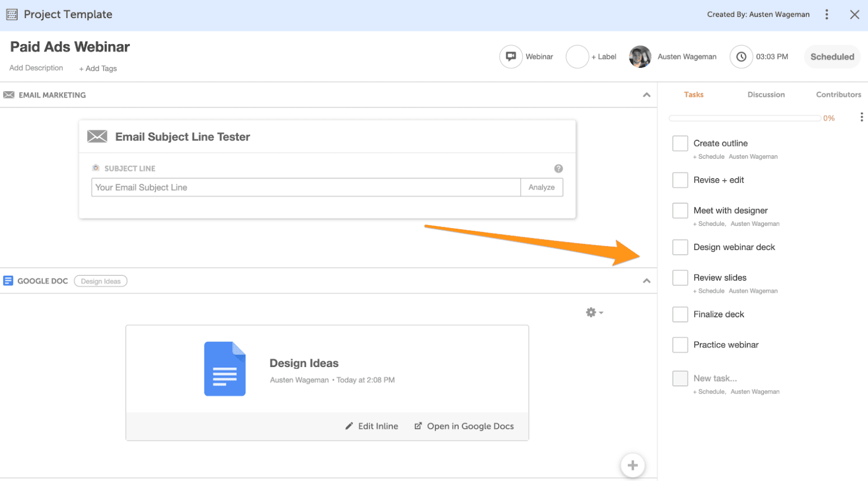Click Austen Wageman under Create outline
Viewport: 868px width, 492px height.
tap(753, 157)
